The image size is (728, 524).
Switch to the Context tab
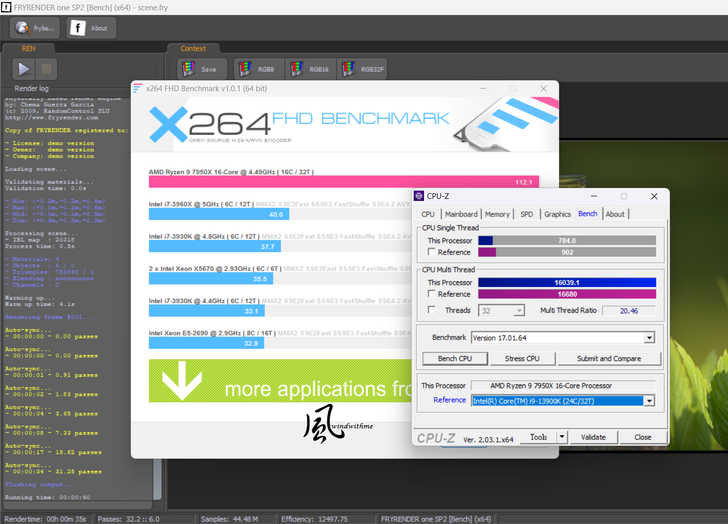193,48
